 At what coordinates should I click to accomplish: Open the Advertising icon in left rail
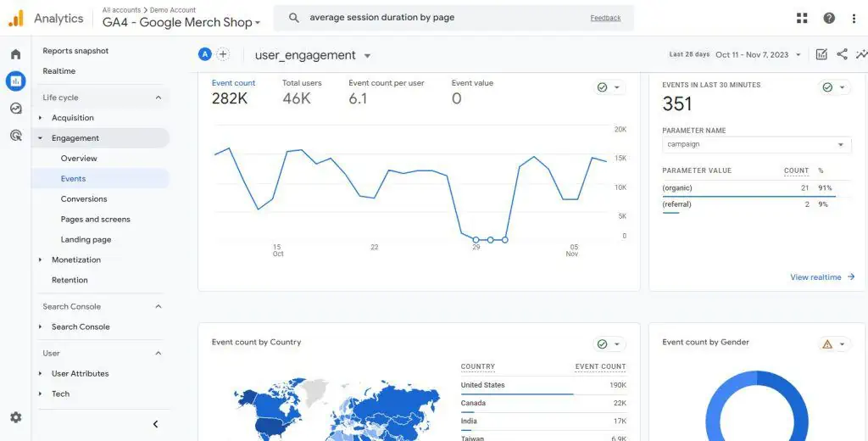(15, 135)
